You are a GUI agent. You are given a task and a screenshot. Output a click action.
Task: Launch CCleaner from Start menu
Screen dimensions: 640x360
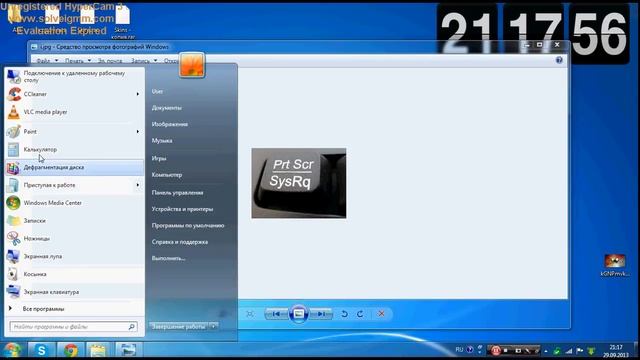tap(74, 94)
